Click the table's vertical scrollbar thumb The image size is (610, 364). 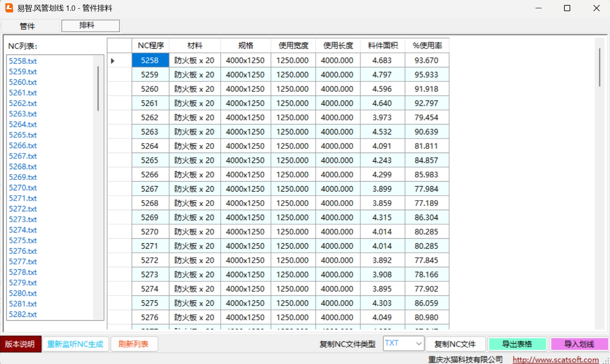coord(599,67)
